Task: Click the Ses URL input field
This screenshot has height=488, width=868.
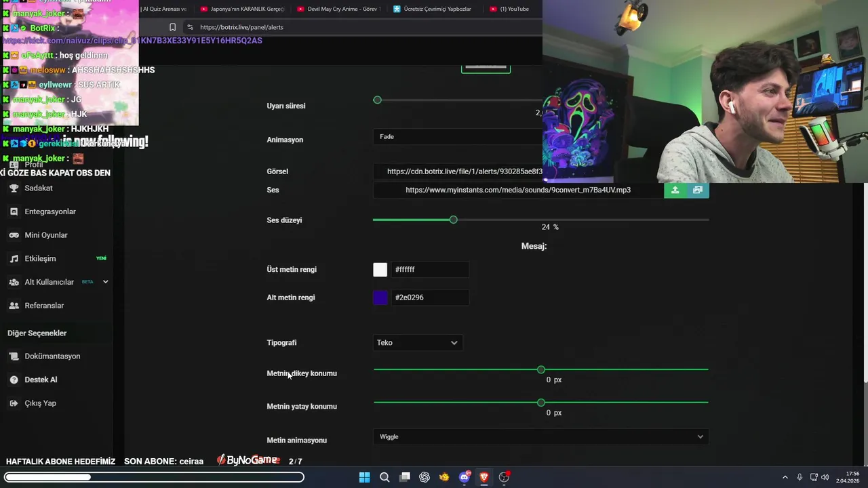Action: click(518, 190)
